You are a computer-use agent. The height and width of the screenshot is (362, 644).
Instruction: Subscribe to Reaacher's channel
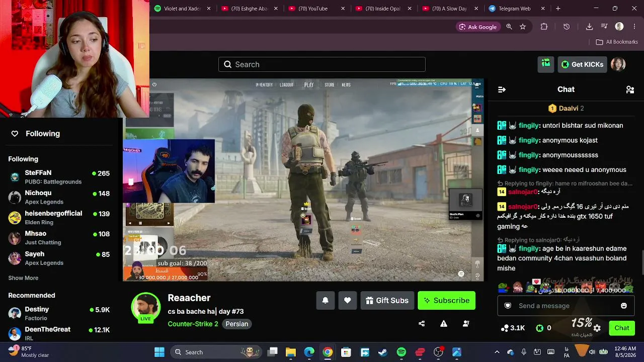(446, 300)
